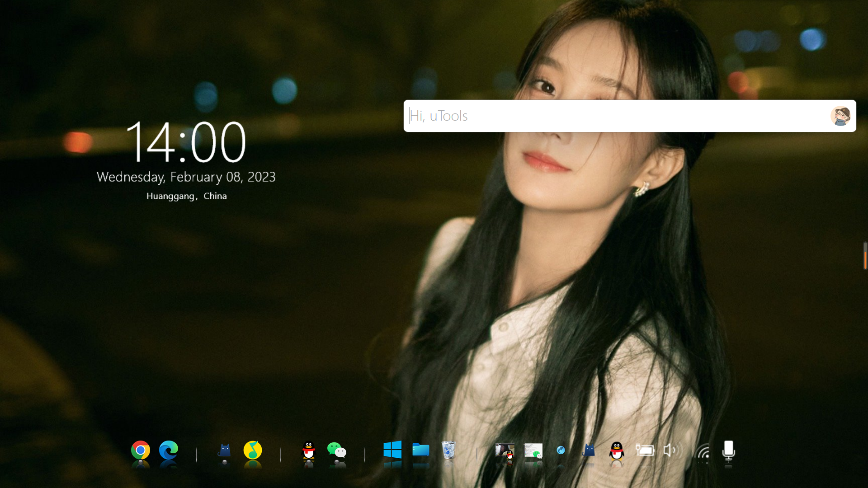This screenshot has height=488, width=868.
Task: Launch Microsoft Edge from the dock
Action: [169, 450]
